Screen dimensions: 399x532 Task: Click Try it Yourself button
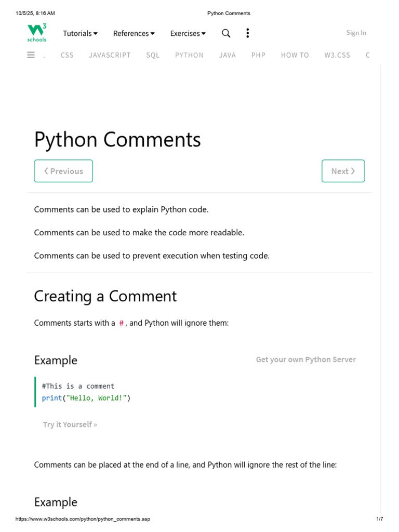pyautogui.click(x=70, y=424)
